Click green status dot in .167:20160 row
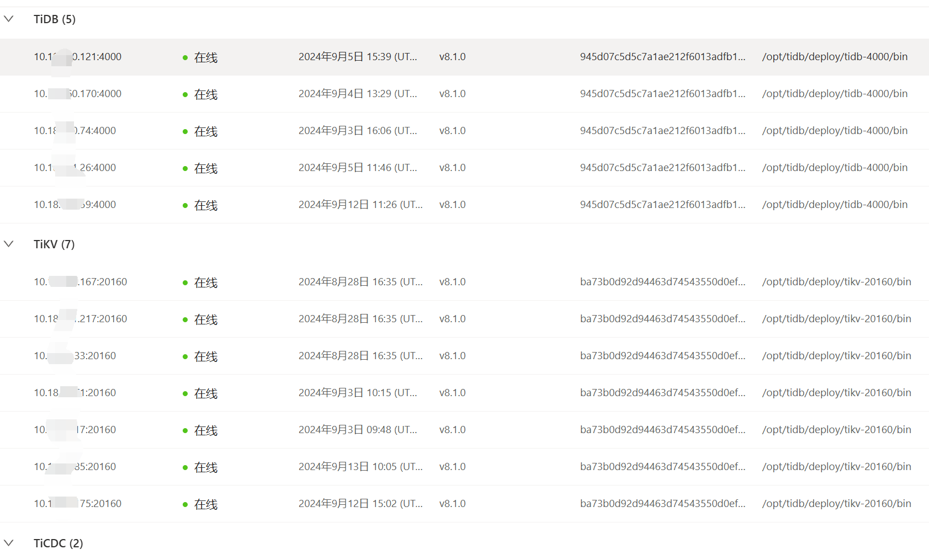Screen dimensions: 929x560 185,282
